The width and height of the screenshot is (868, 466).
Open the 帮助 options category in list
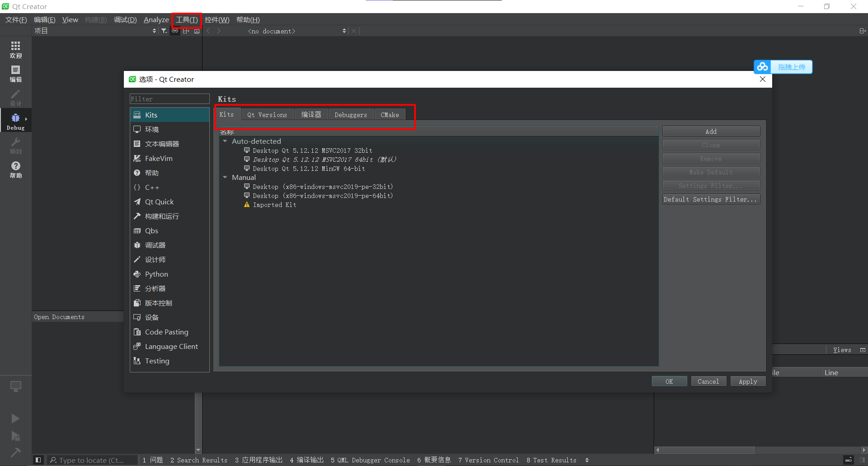170,173
